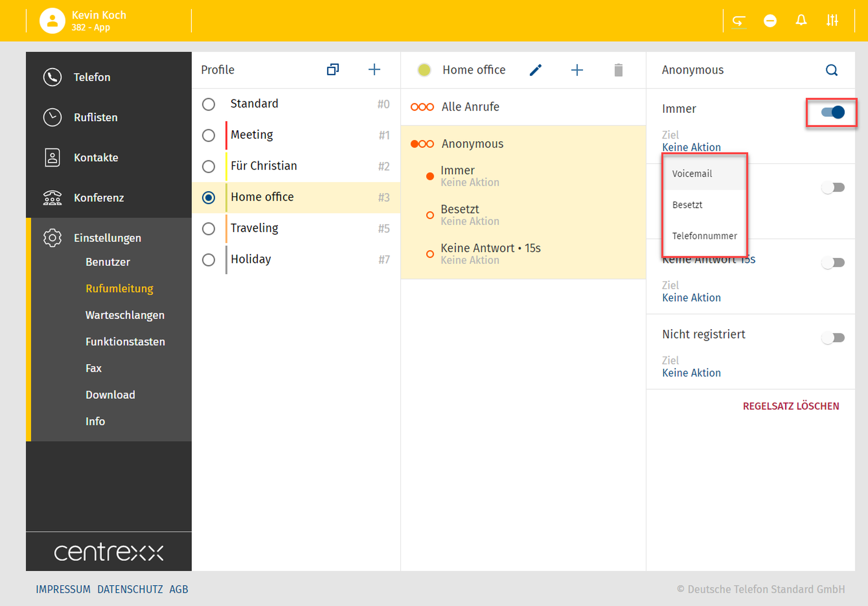Open Warteschlangen in the sidebar menu

[125, 315]
